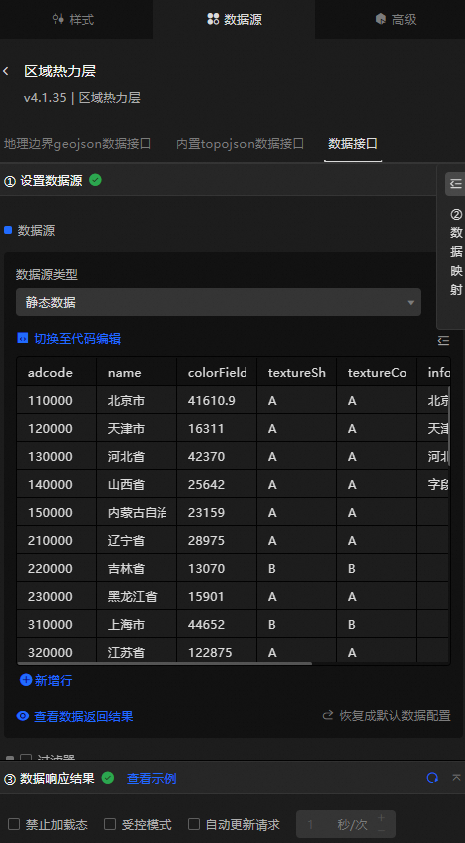Click the adcode column header

56,373
